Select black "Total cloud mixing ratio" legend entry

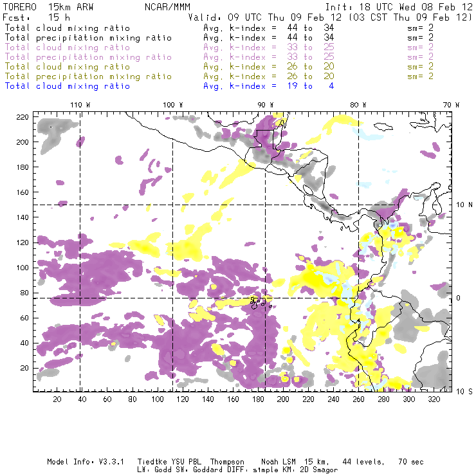(x=68, y=28)
